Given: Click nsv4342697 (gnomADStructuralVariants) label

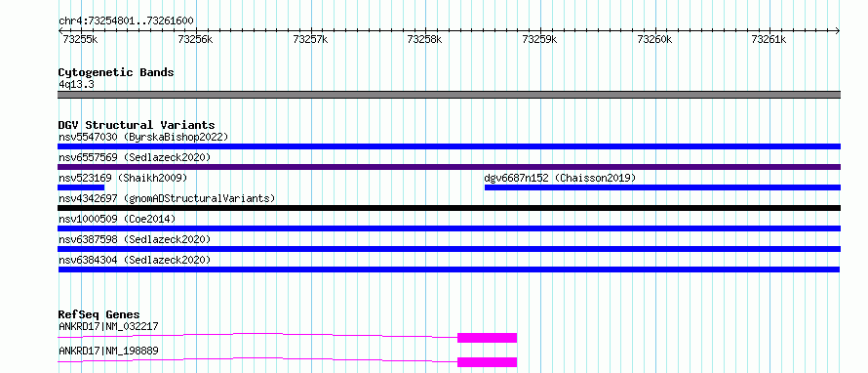Looking at the screenshot, I should (167, 198).
